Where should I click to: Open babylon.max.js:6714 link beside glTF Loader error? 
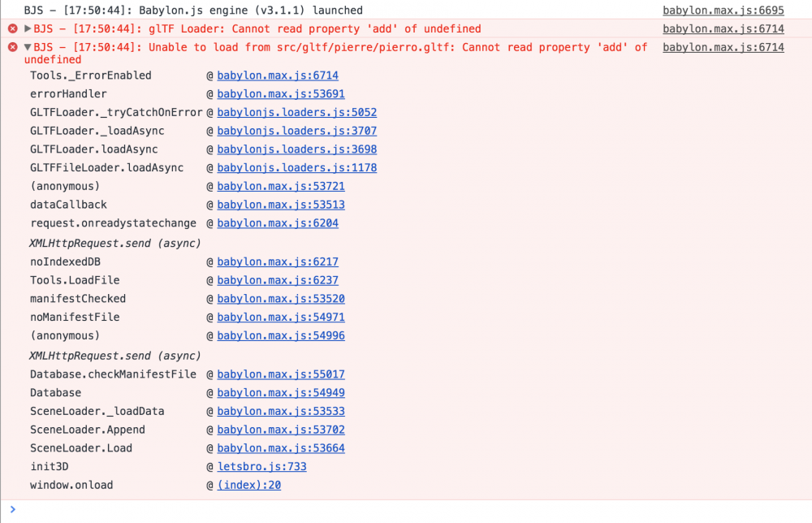tap(723, 29)
